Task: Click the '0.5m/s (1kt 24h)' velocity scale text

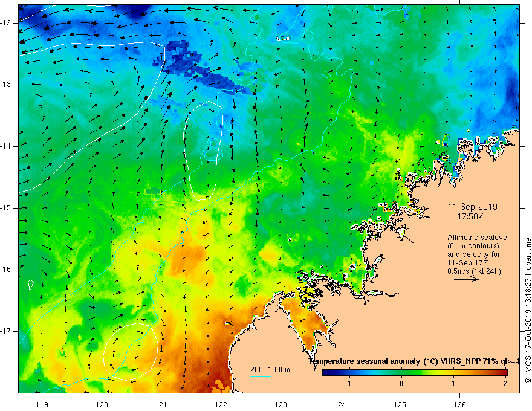Action: click(x=474, y=271)
